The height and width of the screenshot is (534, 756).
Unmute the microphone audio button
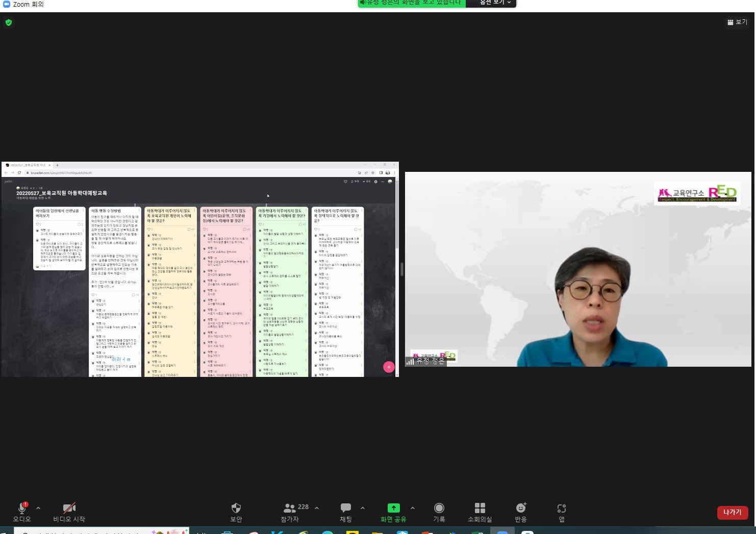tap(22, 511)
